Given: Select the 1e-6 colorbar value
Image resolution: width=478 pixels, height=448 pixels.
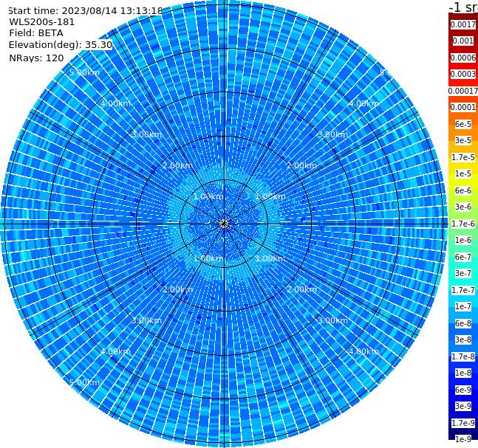Looking at the screenshot, I should pyautogui.click(x=463, y=240).
